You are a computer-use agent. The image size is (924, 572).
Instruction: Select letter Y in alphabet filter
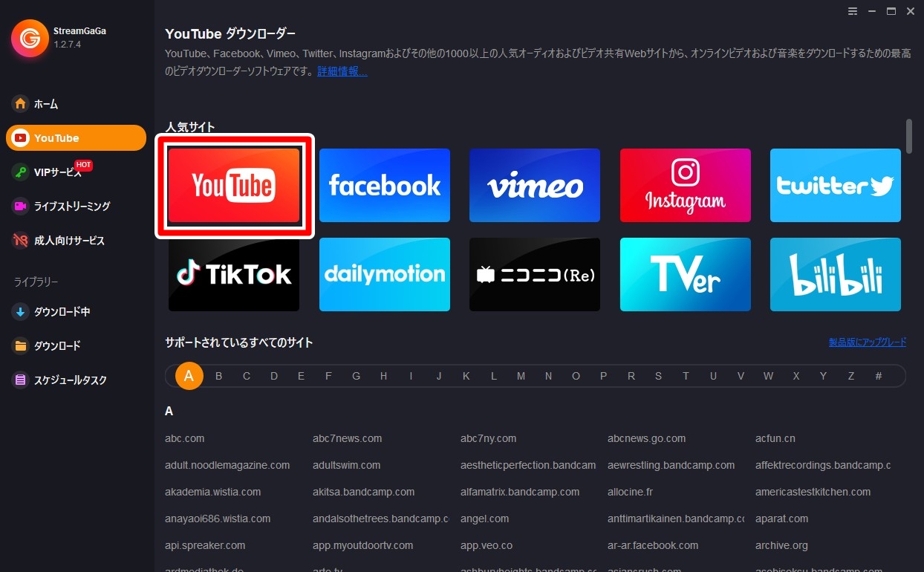click(823, 376)
